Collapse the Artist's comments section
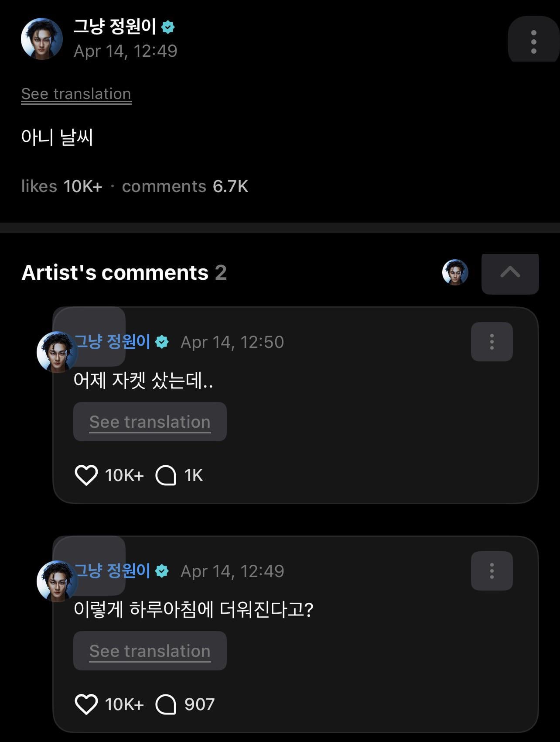 point(510,273)
